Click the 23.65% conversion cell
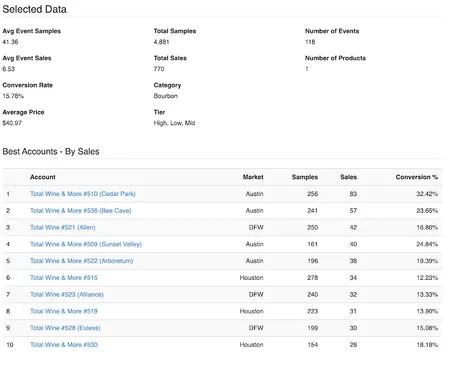 (427, 211)
